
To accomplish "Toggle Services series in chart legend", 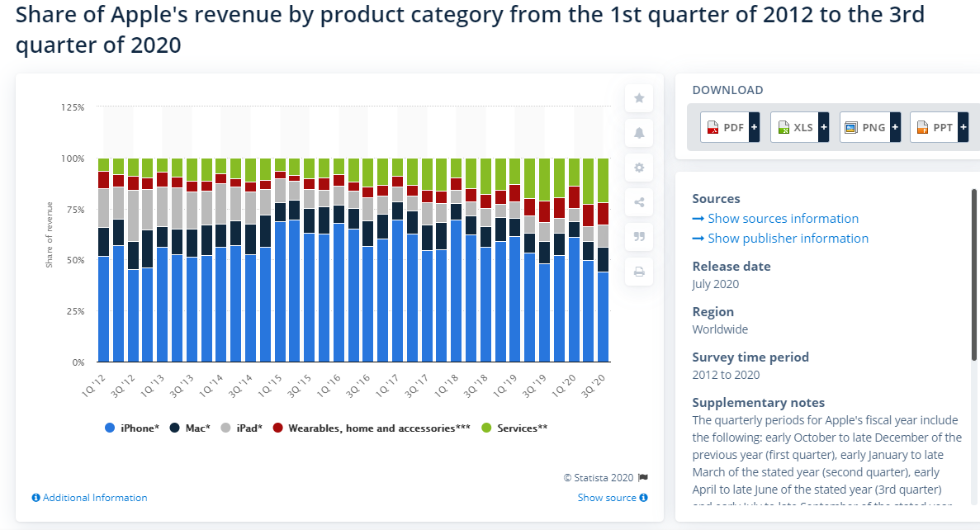I will click(x=514, y=428).
